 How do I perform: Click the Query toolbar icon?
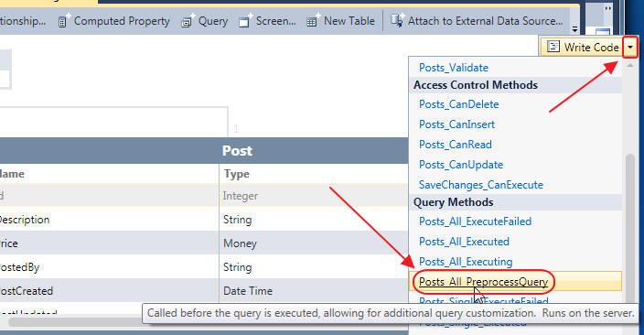[x=187, y=21]
